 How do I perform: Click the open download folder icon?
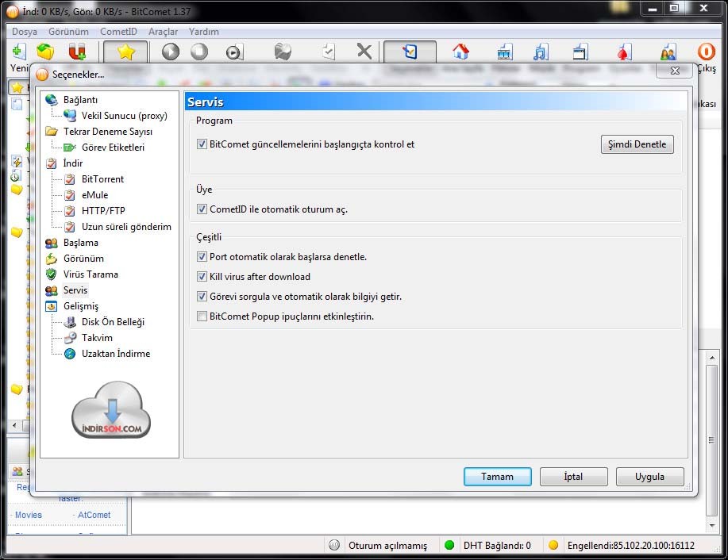click(x=283, y=52)
